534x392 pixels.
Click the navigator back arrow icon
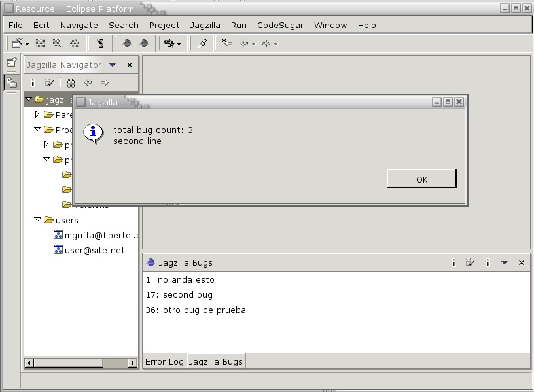88,82
